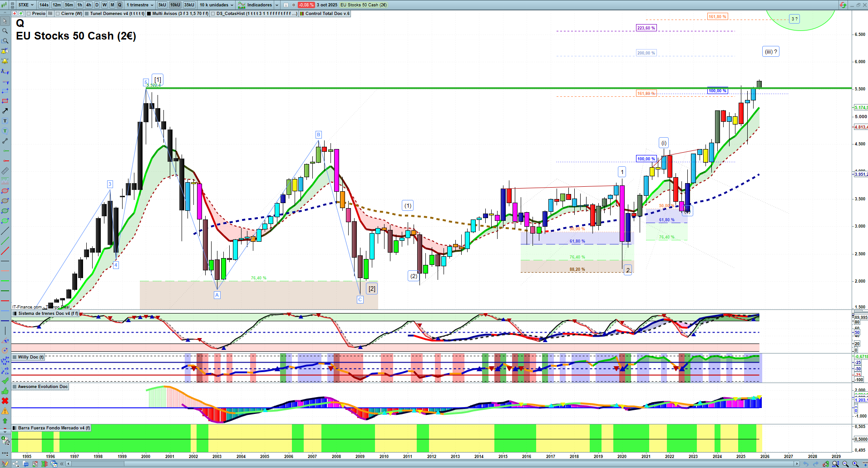Toggle the Cierre (W) checkbox
Viewport: 868px width, 468px height.
point(58,14)
